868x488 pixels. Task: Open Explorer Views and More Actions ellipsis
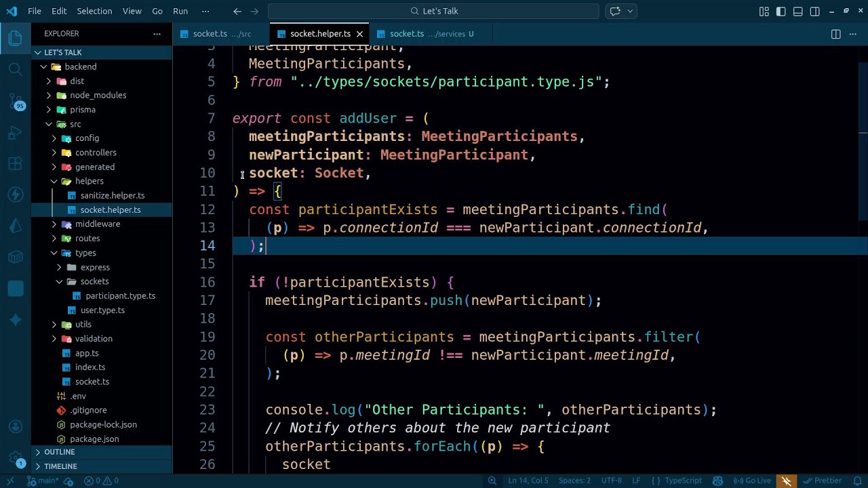tap(157, 34)
